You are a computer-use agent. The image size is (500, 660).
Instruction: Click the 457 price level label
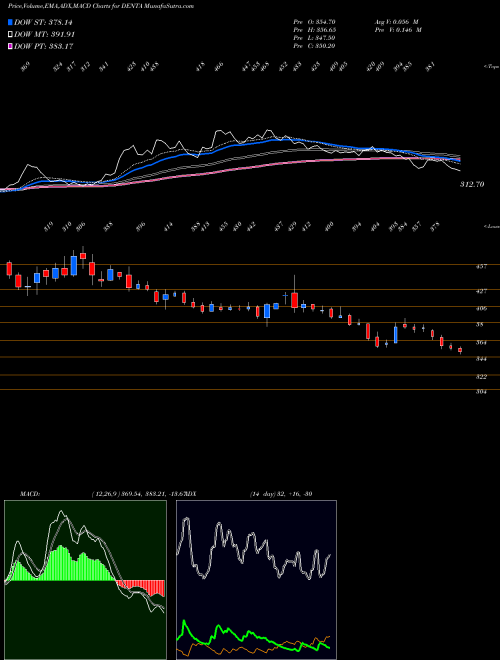(x=481, y=266)
